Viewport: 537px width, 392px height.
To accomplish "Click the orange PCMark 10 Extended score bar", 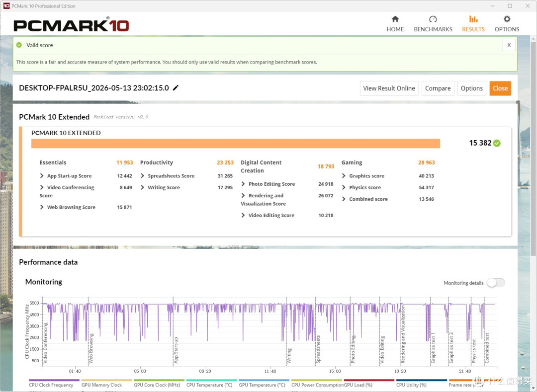I will click(x=236, y=144).
